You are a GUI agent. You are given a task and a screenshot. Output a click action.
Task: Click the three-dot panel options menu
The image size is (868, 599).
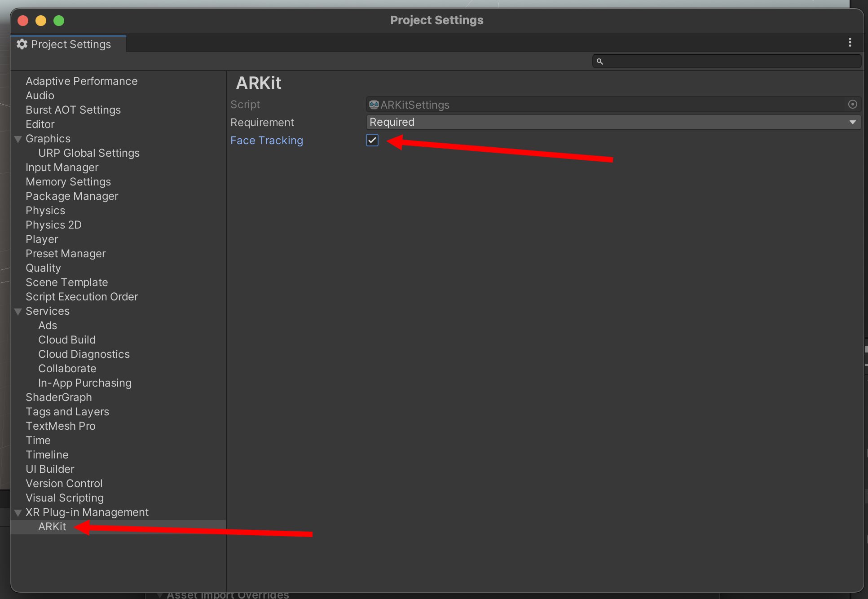click(x=850, y=43)
